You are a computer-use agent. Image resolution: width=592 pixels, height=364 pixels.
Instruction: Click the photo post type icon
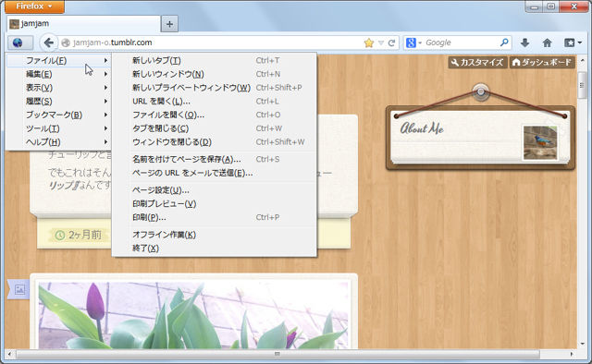tap(19, 290)
